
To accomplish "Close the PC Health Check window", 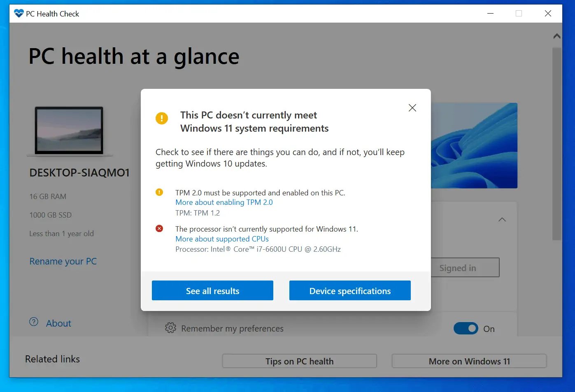I will point(548,14).
